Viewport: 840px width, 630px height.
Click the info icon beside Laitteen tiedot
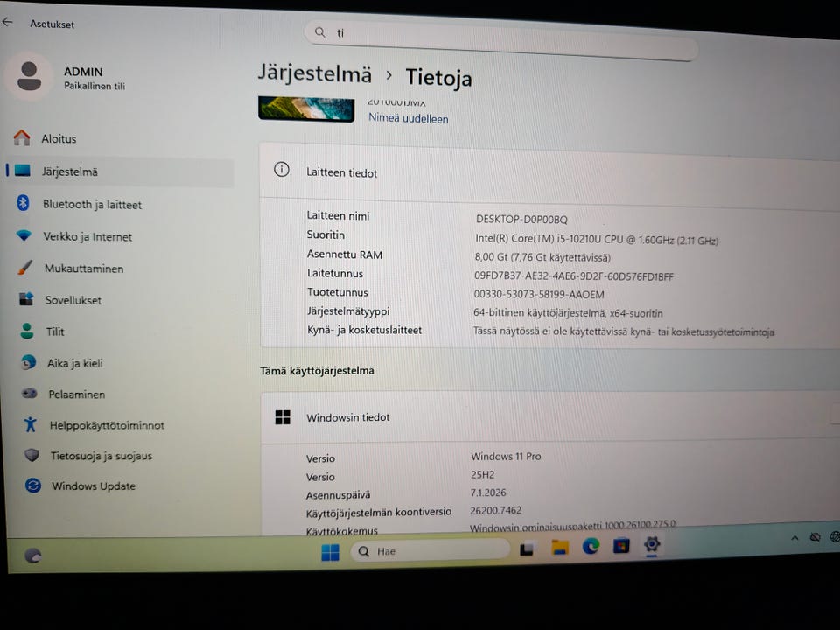click(282, 170)
